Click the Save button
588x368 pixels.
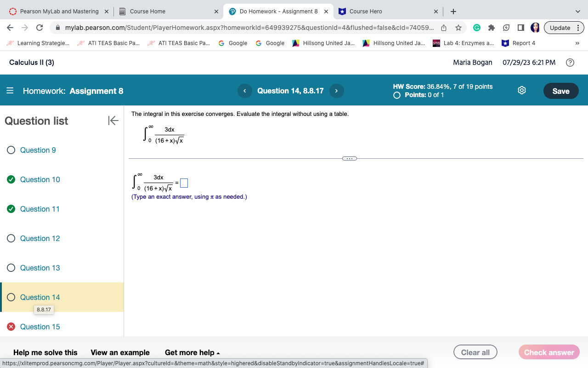click(x=561, y=91)
